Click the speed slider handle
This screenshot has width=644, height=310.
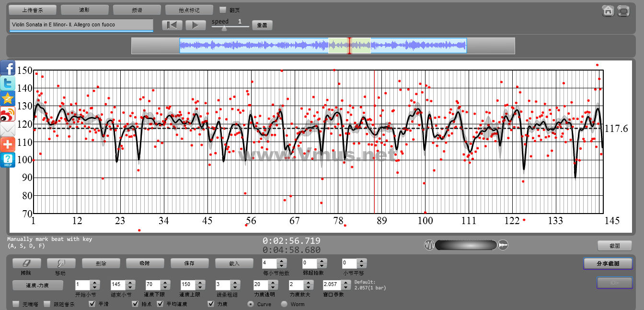pyautogui.click(x=223, y=28)
